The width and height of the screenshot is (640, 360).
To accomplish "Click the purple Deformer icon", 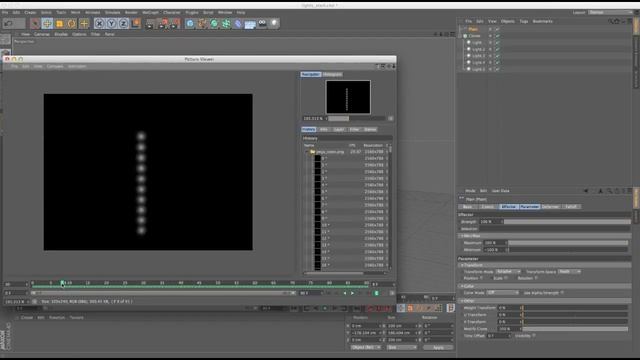I will click(x=238, y=24).
